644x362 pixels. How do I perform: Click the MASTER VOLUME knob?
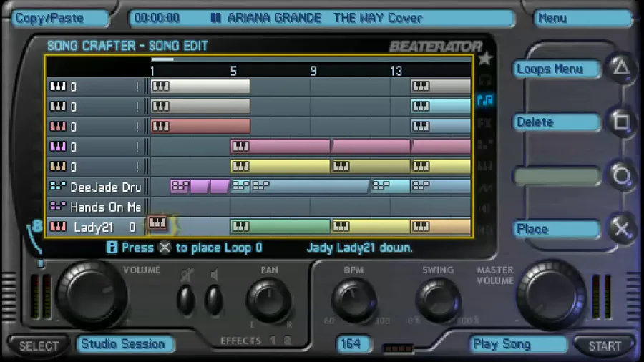point(552,293)
